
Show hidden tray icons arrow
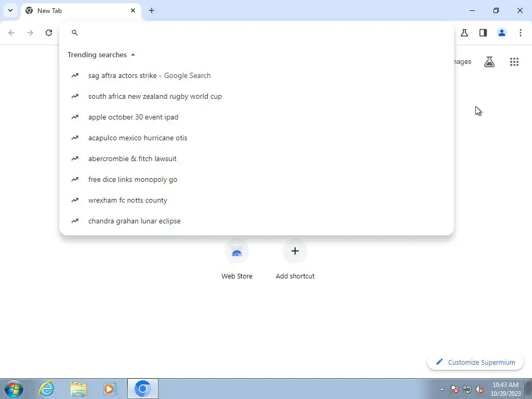pos(442,390)
